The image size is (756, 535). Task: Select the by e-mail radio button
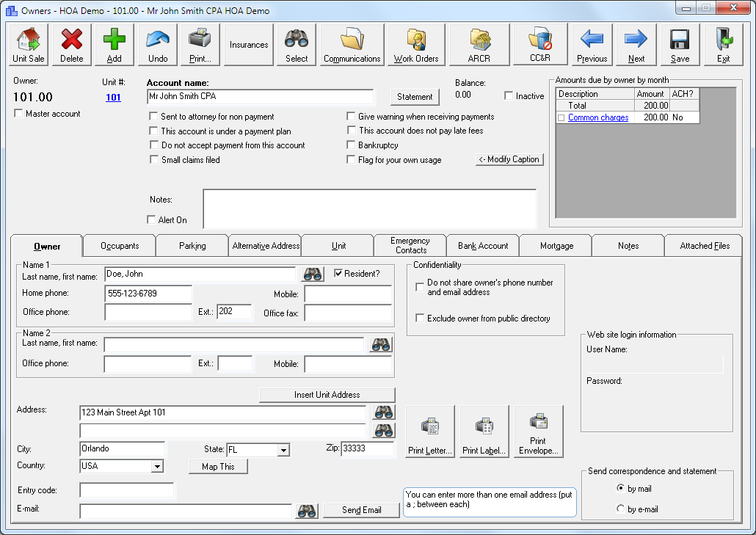point(620,509)
